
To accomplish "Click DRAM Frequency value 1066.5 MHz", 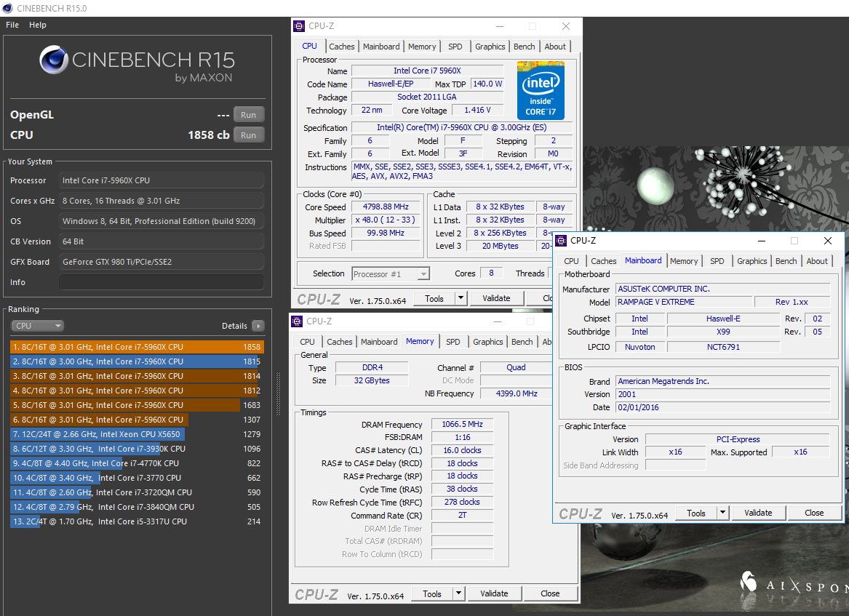I will (x=463, y=425).
